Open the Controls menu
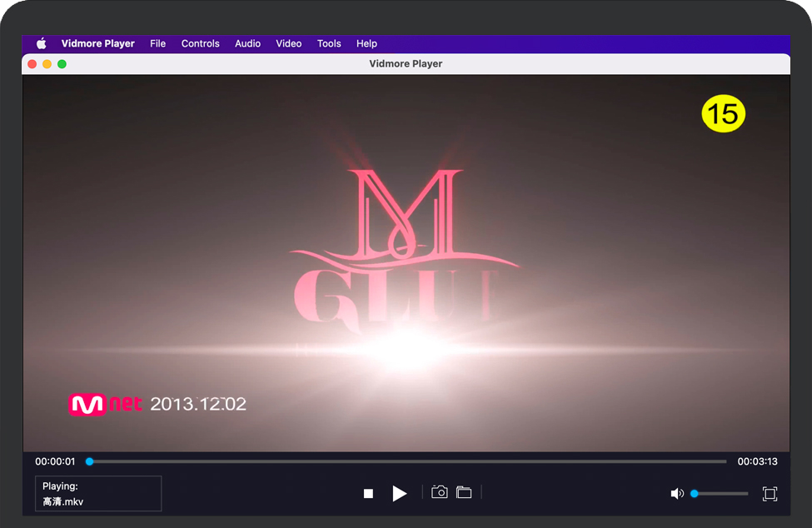812x528 pixels. point(200,43)
